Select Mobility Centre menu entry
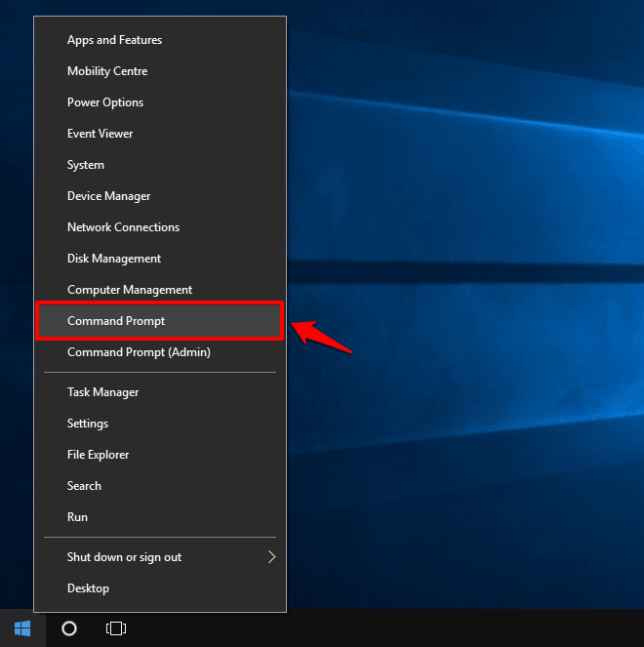 click(x=107, y=71)
